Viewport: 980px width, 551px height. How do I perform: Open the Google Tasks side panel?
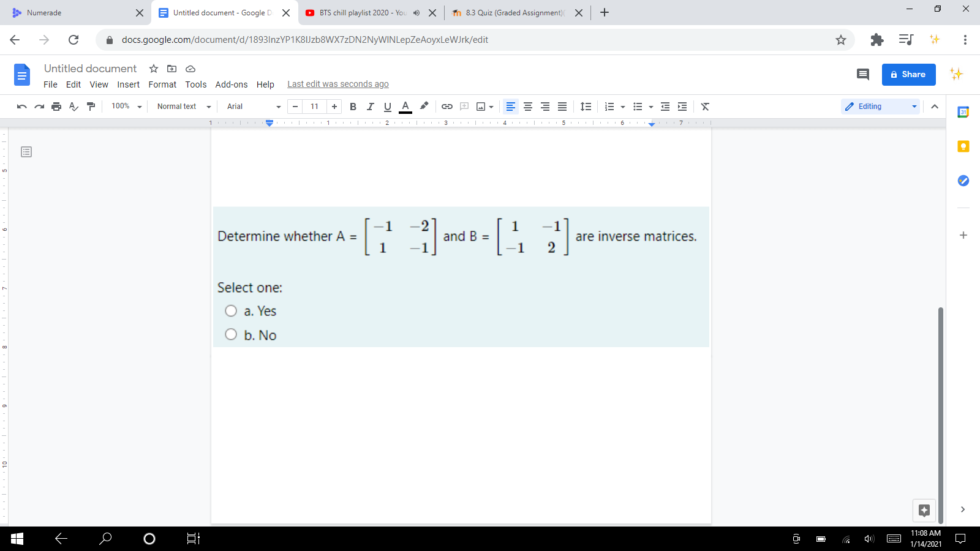pyautogui.click(x=963, y=181)
